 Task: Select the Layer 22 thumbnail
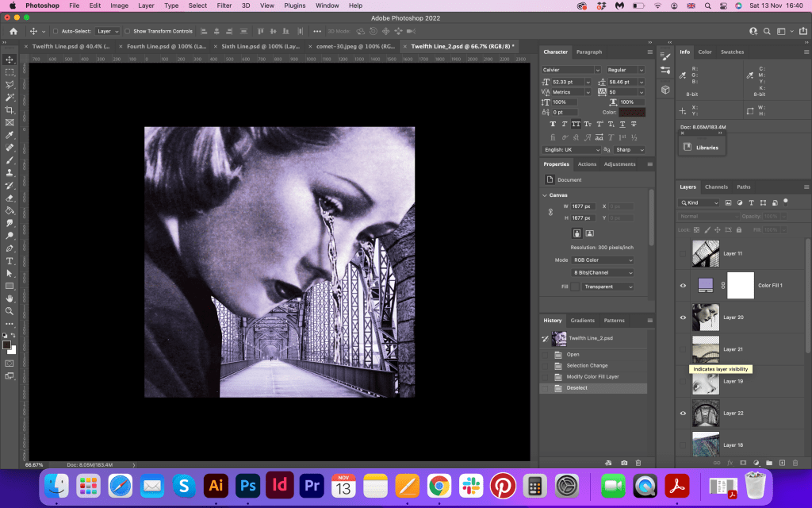coord(706,413)
